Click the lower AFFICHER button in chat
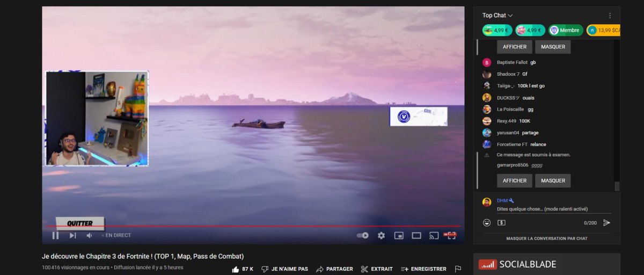This screenshot has height=275, width=644. click(x=514, y=180)
